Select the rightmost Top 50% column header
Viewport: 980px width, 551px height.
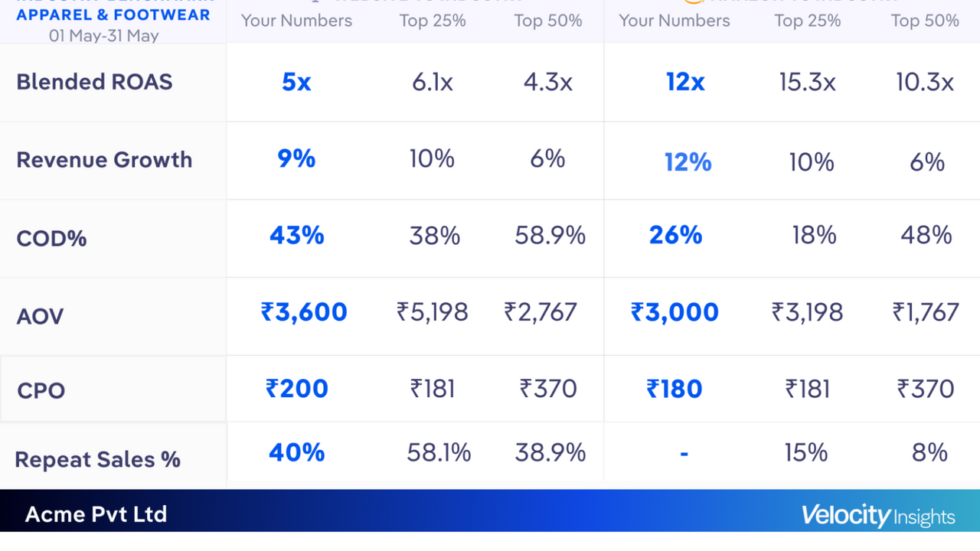[x=925, y=21]
